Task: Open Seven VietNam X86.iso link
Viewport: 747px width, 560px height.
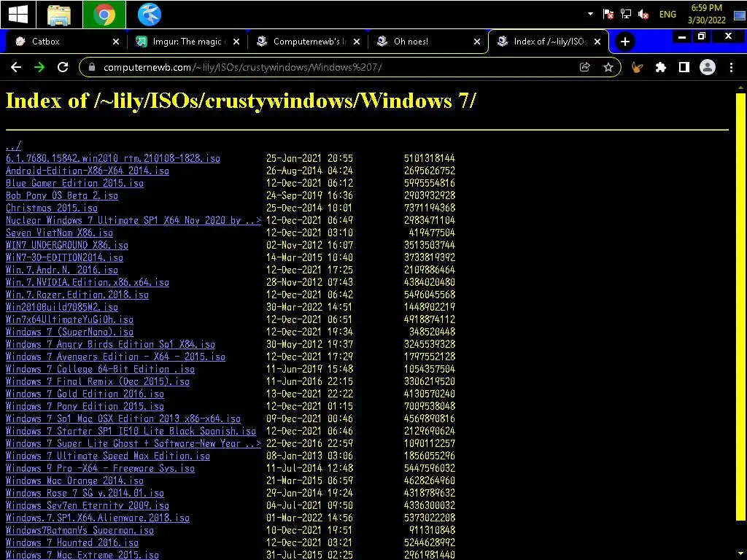Action: coord(59,233)
